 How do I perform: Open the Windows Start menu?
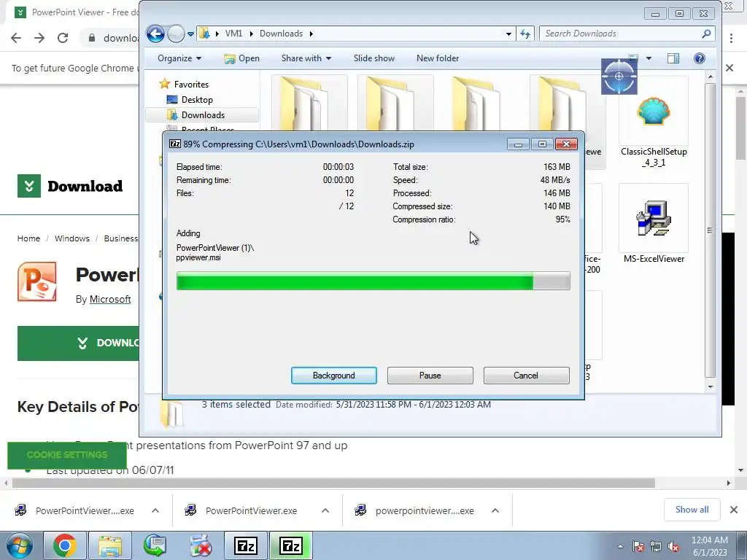coord(19,545)
